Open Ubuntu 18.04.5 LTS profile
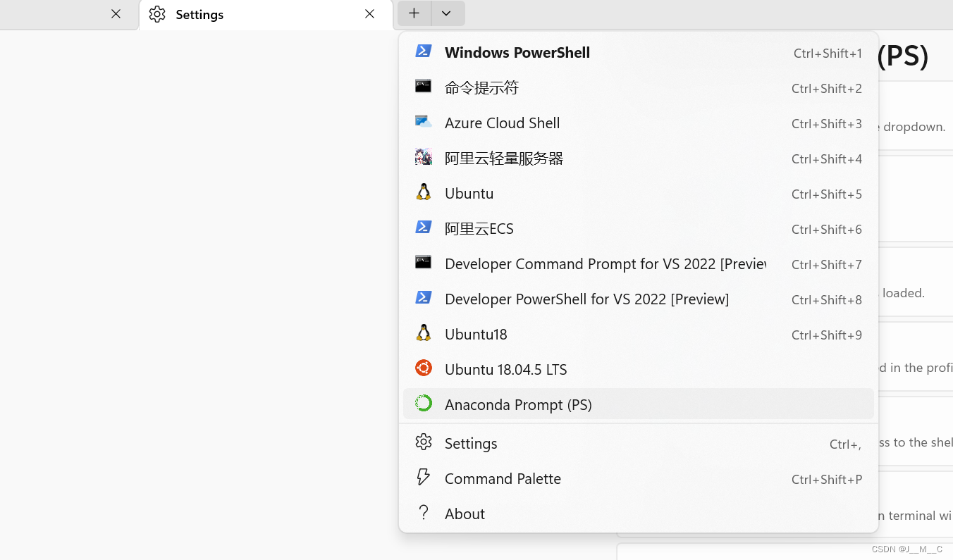953x560 pixels. coord(639,369)
